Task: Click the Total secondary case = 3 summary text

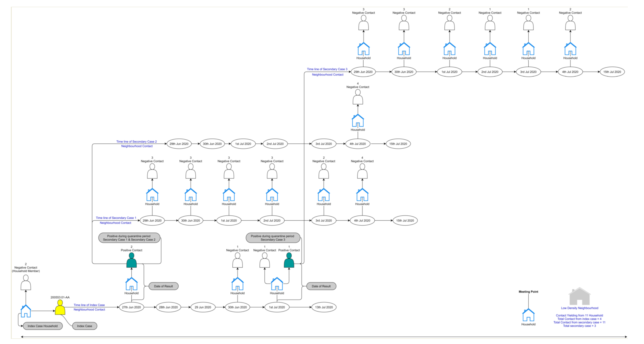Action: tap(579, 326)
